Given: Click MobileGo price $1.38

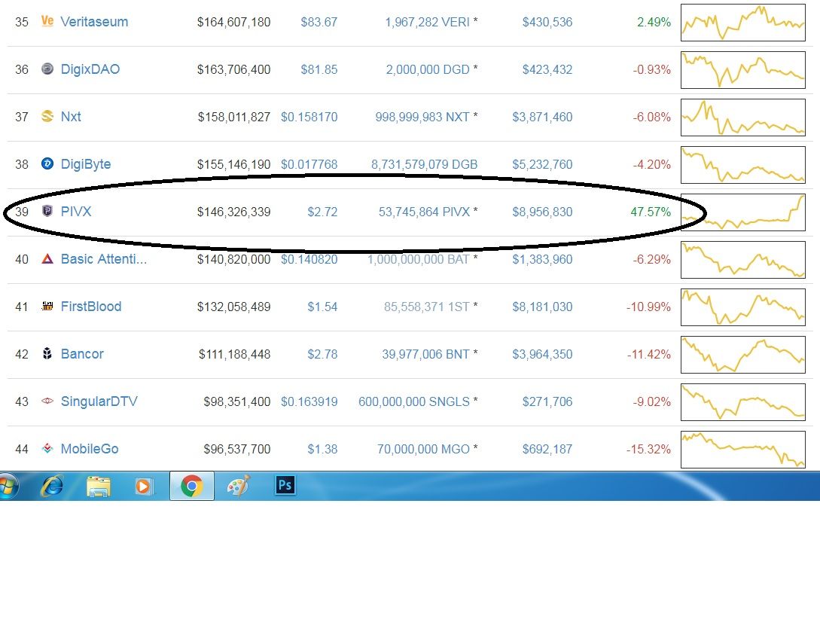Looking at the screenshot, I should (x=322, y=449).
